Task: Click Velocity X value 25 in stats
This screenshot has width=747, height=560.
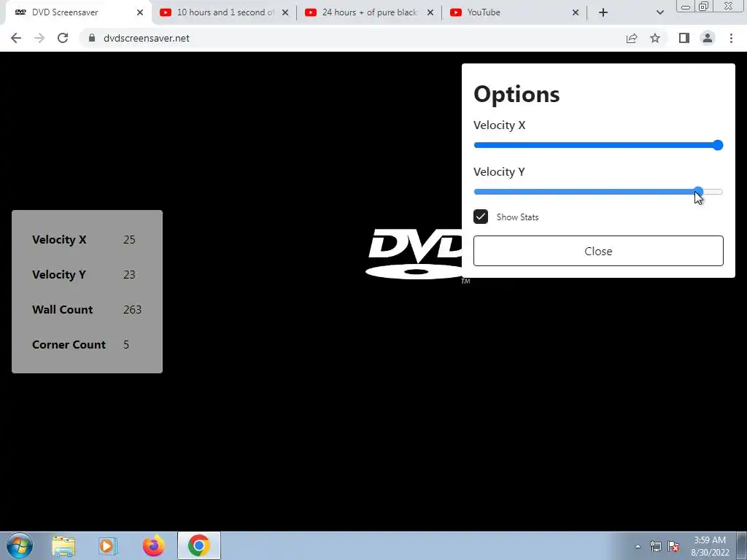Action: tap(129, 239)
